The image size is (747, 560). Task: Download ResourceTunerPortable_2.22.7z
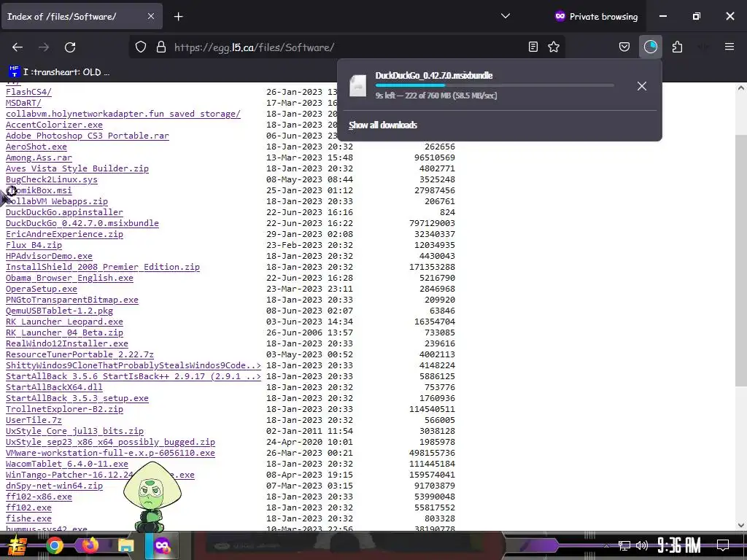[80, 355]
